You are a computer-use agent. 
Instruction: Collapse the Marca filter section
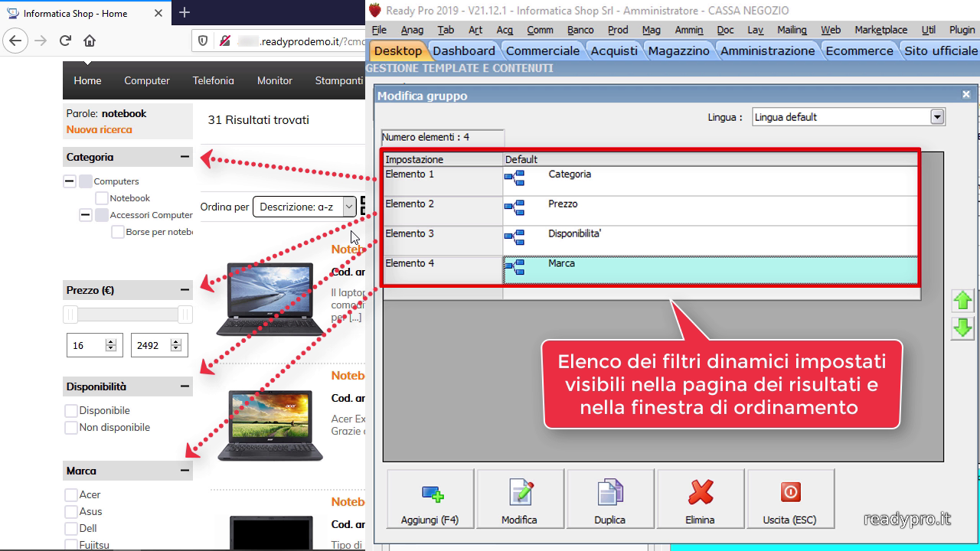coord(185,471)
